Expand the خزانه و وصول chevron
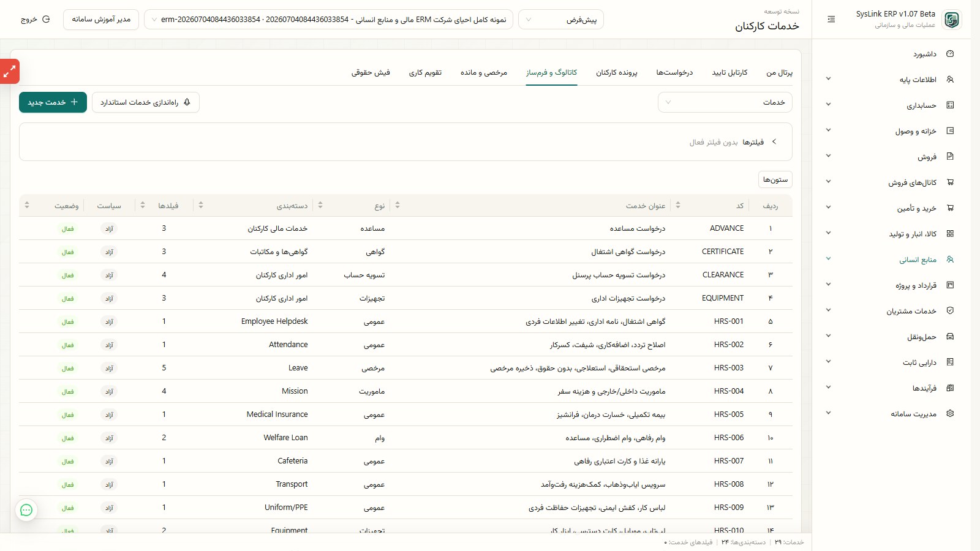Image resolution: width=980 pixels, height=551 pixels. click(x=828, y=130)
